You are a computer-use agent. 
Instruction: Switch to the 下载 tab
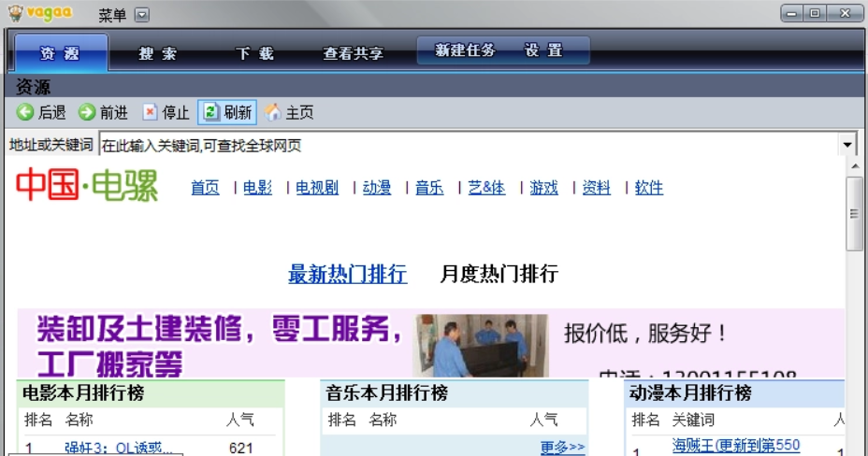pos(254,53)
